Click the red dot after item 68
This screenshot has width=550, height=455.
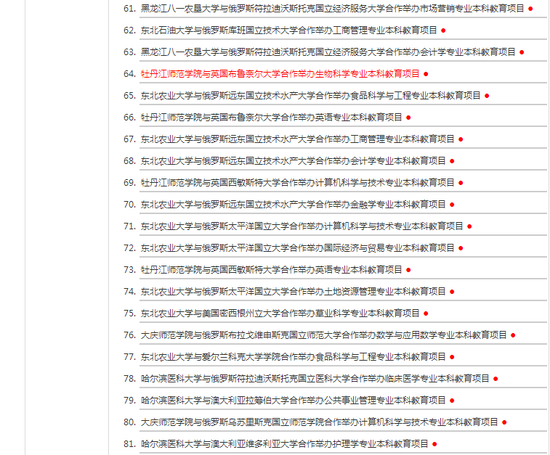(452, 161)
